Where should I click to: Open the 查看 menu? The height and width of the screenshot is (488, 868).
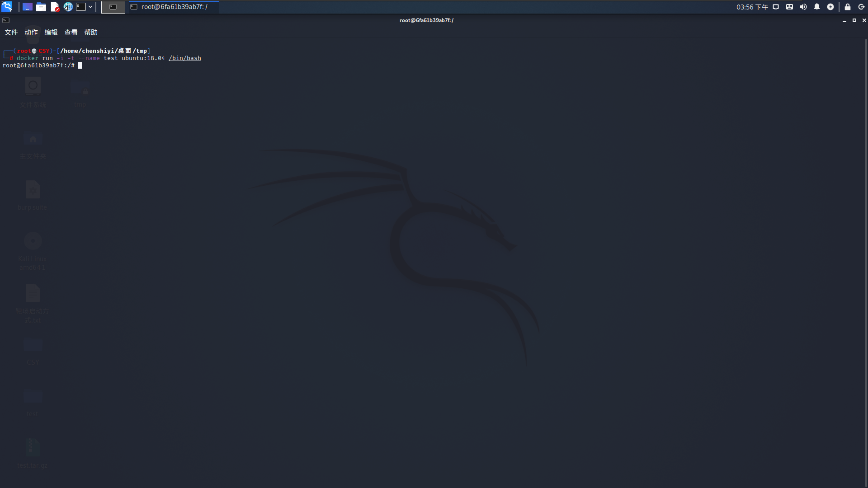pos(71,33)
